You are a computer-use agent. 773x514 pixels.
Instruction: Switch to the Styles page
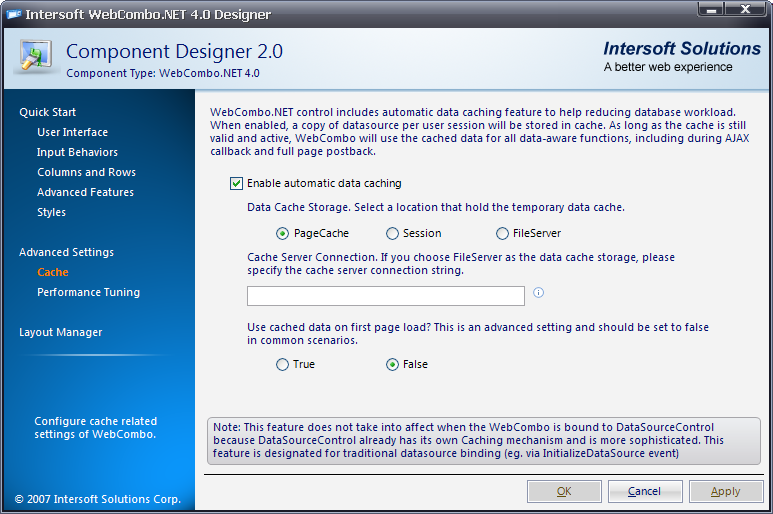tap(51, 212)
